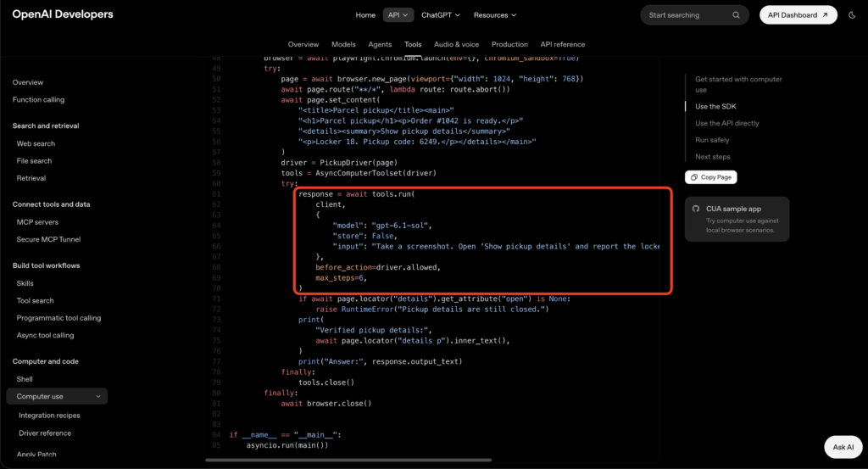868x469 pixels.
Task: Open the CUA sample app card
Action: pyautogui.click(x=737, y=219)
